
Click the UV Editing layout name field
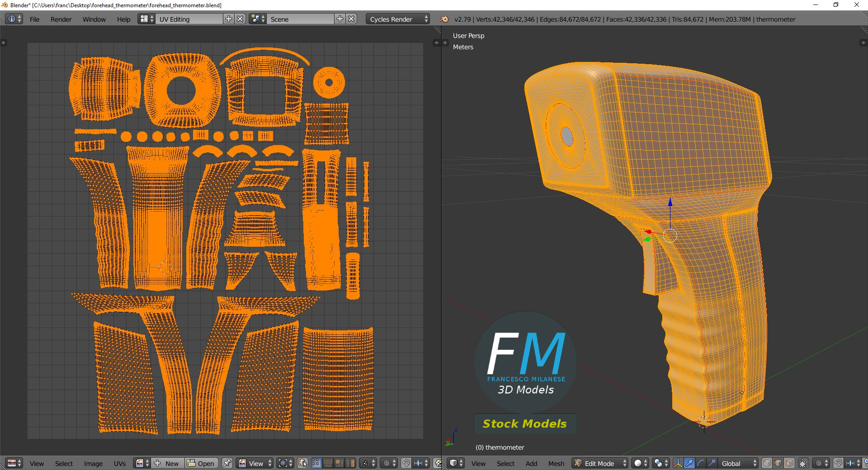click(189, 19)
